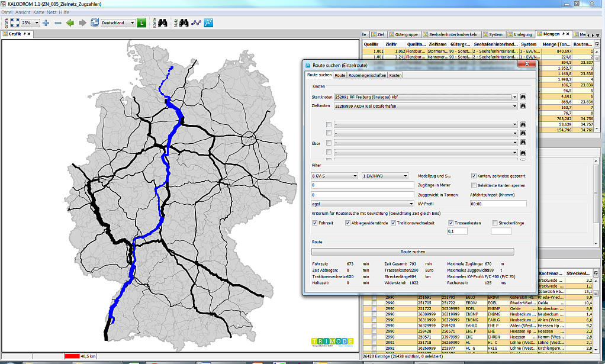
Task: Sort table by Menge [Ton... column header
Action: tap(556, 44)
